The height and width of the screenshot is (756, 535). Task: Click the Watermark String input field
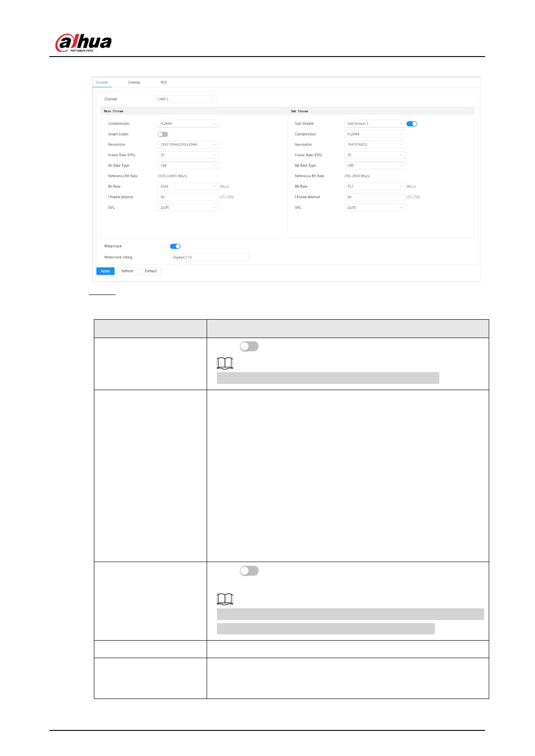(209, 257)
